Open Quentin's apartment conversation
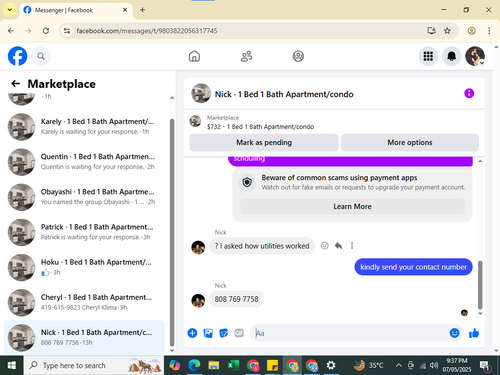The width and height of the screenshot is (500, 375). (x=84, y=162)
